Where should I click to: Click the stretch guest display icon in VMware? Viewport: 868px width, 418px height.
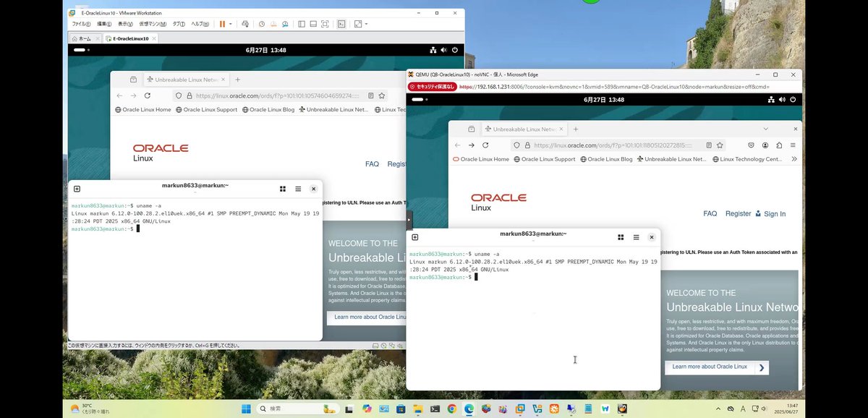pyautogui.click(x=358, y=24)
